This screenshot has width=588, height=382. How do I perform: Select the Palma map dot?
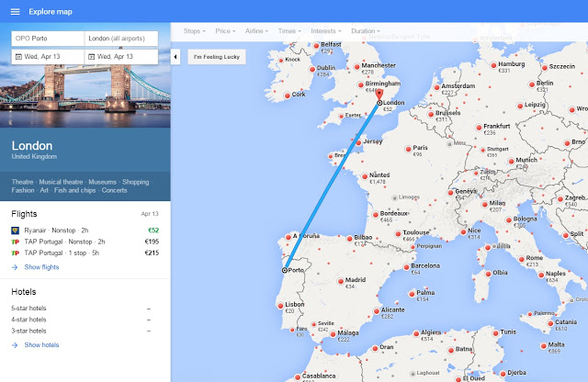pyautogui.click(x=412, y=294)
